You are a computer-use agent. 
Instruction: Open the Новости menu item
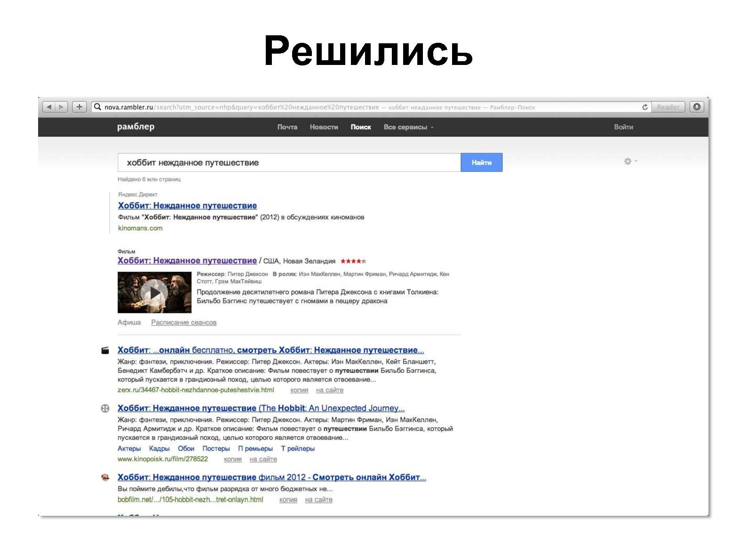coord(324,127)
